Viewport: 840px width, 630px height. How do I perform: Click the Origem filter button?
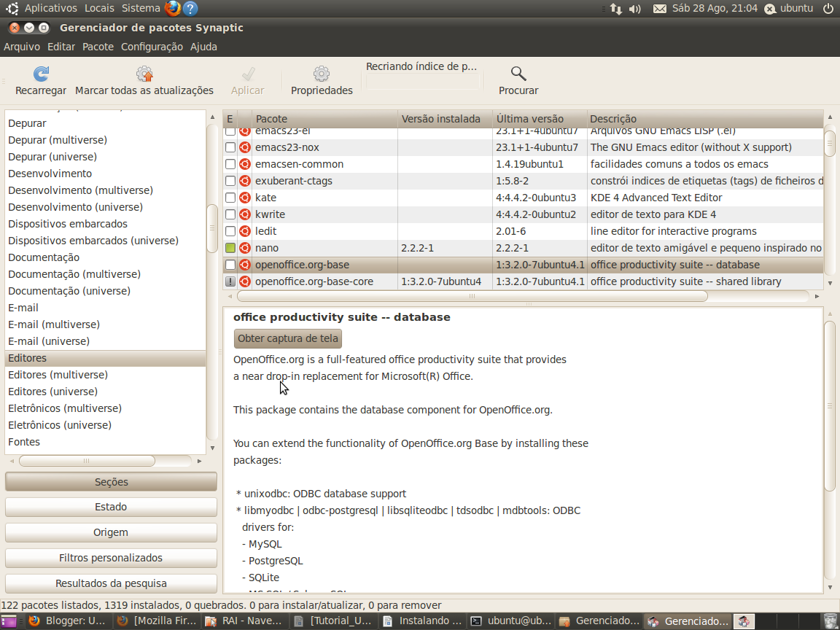tap(111, 532)
